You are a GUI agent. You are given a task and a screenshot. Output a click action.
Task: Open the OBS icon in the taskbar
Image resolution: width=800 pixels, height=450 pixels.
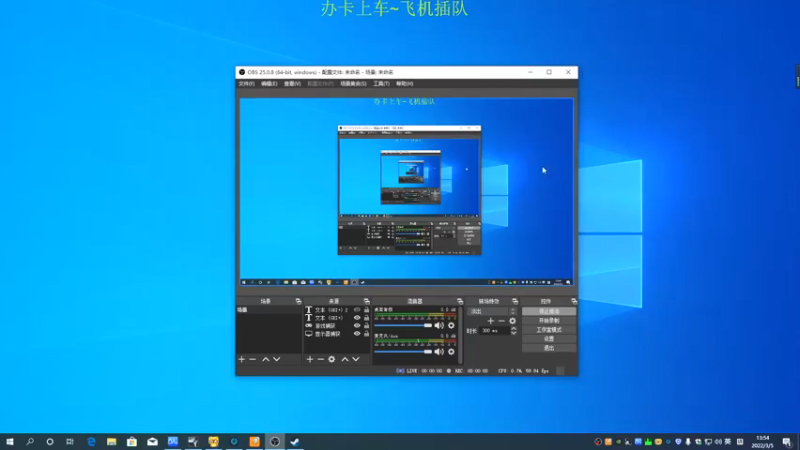[x=274, y=441]
